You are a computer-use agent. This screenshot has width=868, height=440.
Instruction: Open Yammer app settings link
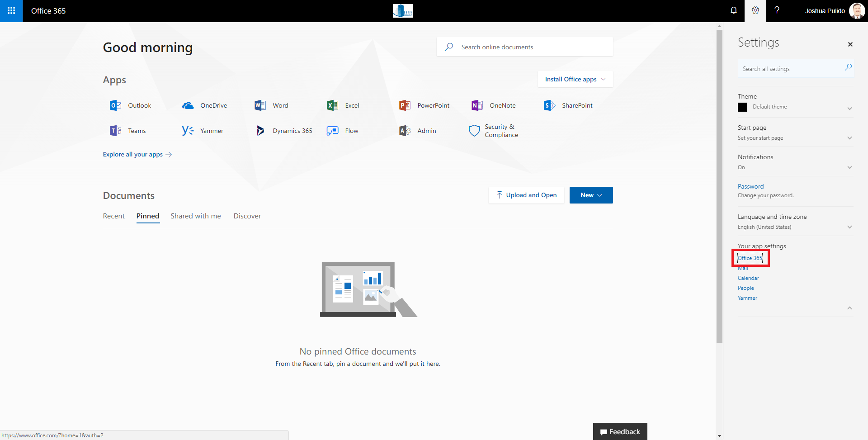tap(747, 298)
